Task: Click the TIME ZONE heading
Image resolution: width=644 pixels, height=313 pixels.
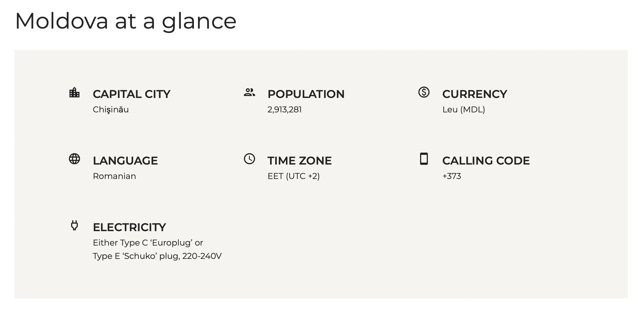Action: (299, 161)
